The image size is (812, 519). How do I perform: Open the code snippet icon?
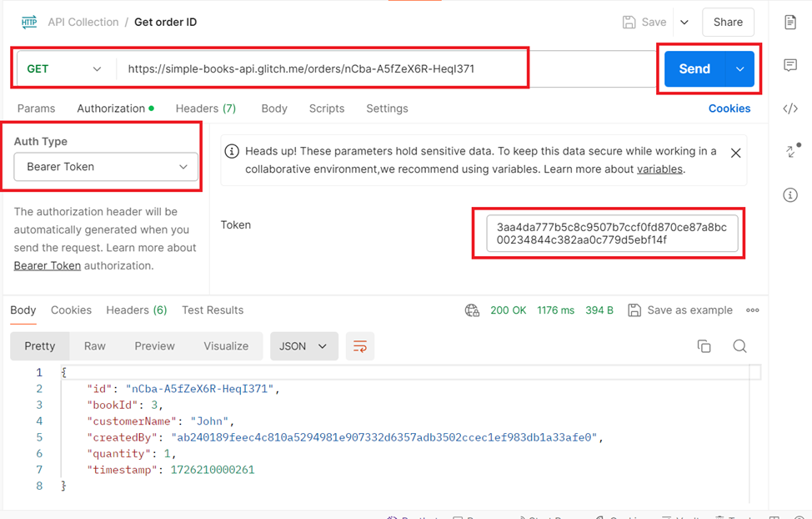pos(790,108)
